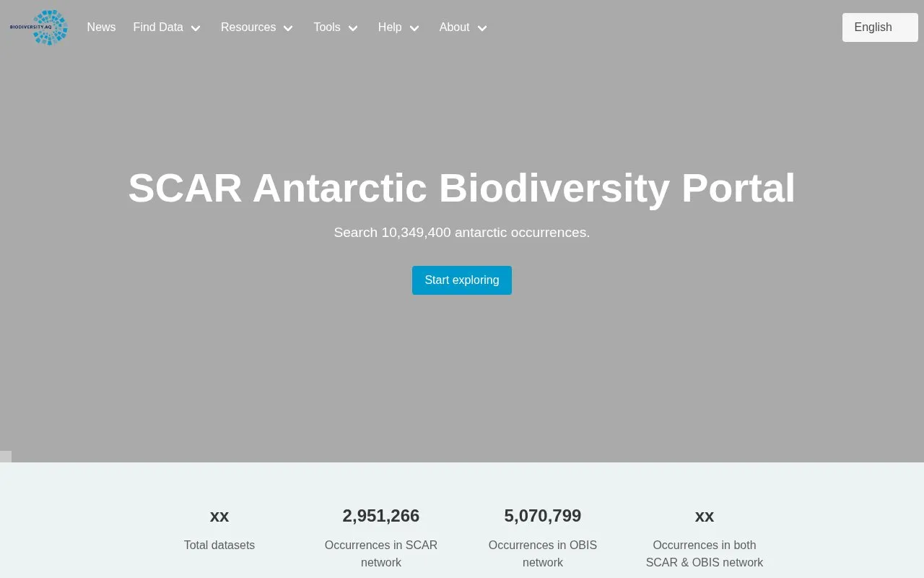Click the 2,951,266 occurrences value
The height and width of the screenshot is (578, 924).
pyautogui.click(x=381, y=516)
